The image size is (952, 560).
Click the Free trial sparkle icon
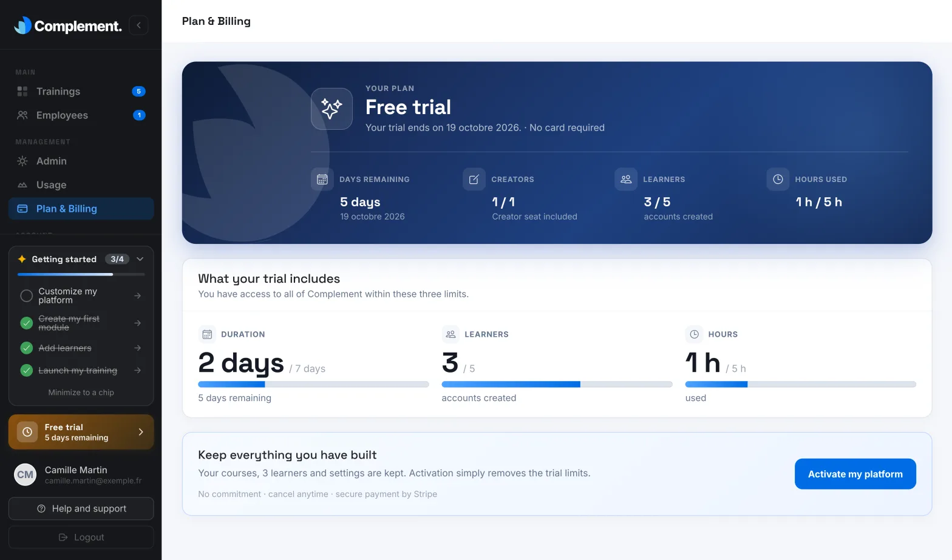(x=331, y=109)
